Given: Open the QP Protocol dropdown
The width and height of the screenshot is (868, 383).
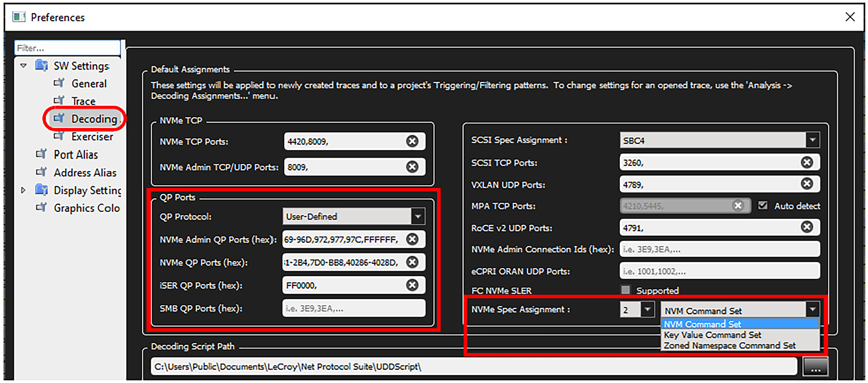Looking at the screenshot, I should point(418,216).
